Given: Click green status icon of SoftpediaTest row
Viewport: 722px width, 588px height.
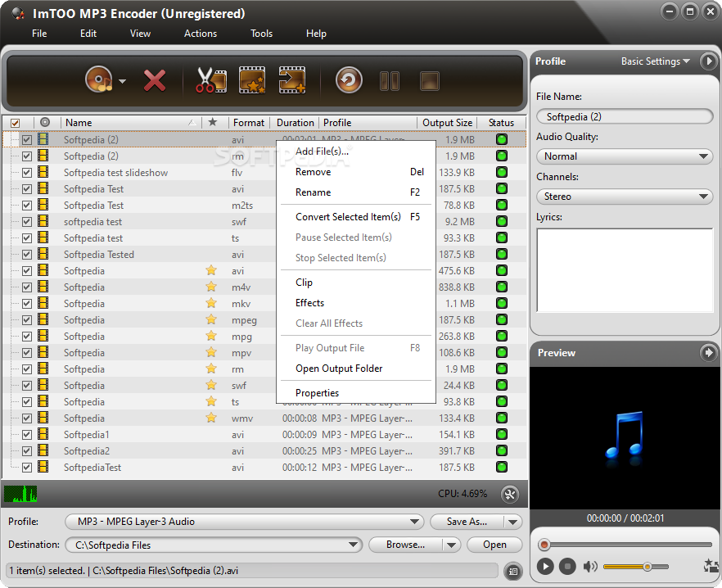Looking at the screenshot, I should [502, 468].
